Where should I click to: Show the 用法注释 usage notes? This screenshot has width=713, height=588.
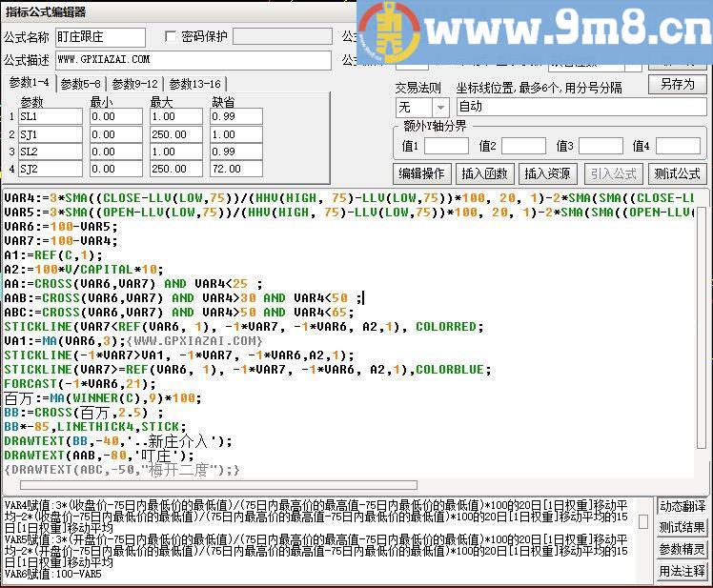(682, 571)
